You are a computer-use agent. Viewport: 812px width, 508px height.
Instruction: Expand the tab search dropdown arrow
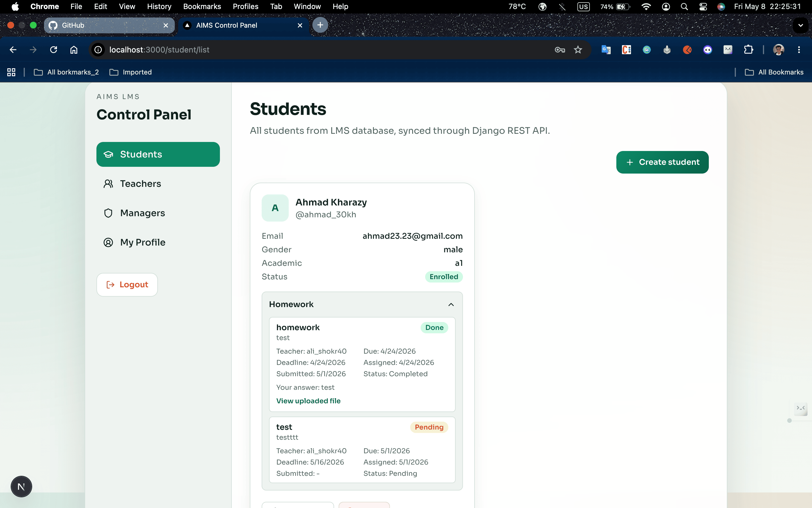(801, 25)
